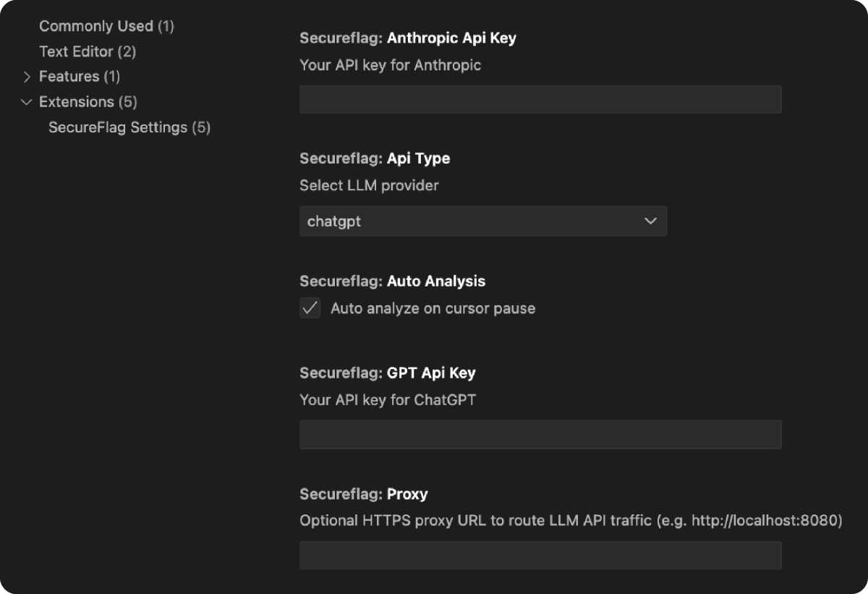Image resolution: width=868 pixels, height=594 pixels.
Task: Focus the Anthropic Api Key input field
Action: click(540, 99)
